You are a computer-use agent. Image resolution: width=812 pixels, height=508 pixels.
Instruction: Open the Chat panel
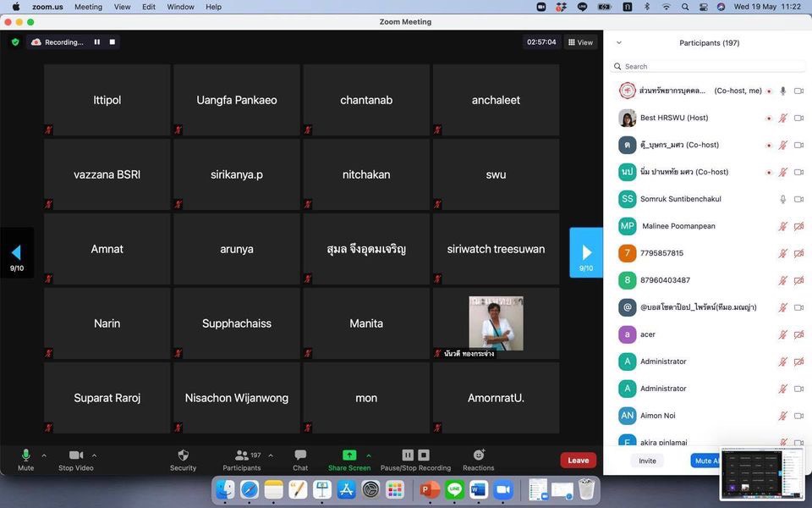[x=300, y=456]
